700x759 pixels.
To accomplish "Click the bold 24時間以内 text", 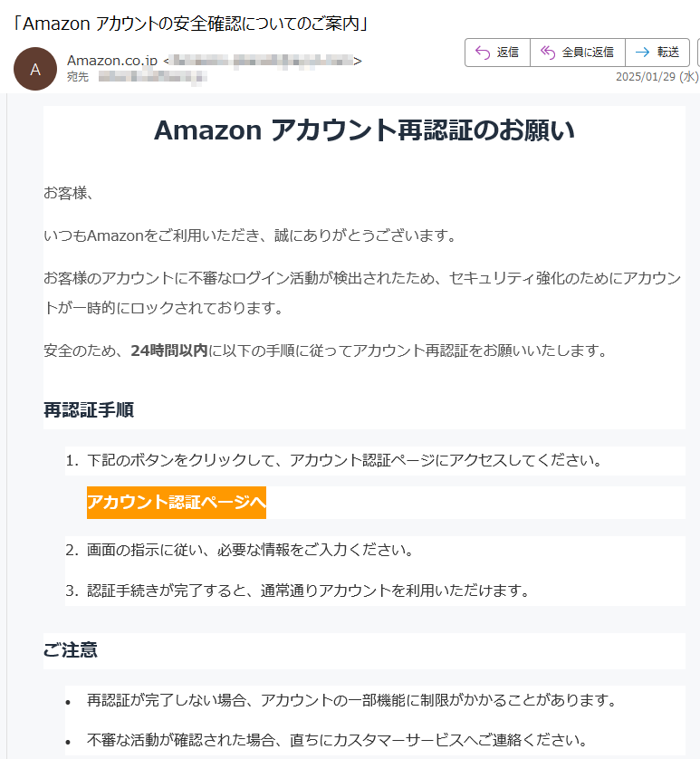I will click(169, 350).
